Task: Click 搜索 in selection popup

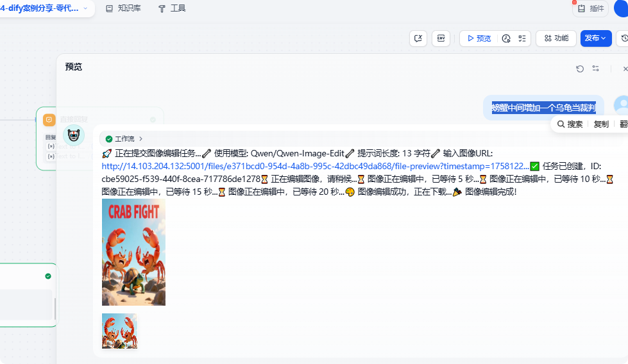Action: (x=570, y=124)
